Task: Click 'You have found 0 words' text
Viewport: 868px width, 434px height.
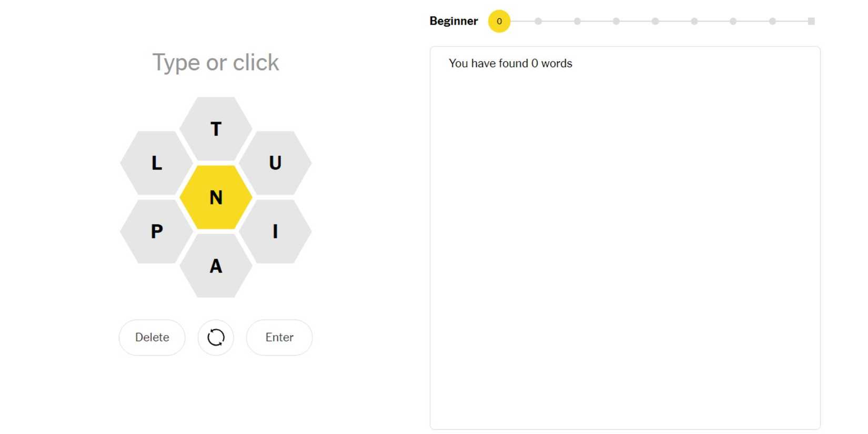Action: pyautogui.click(x=510, y=63)
